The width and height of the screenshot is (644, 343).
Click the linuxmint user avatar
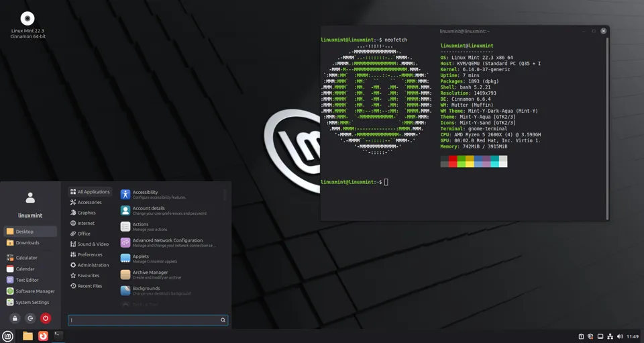click(30, 197)
